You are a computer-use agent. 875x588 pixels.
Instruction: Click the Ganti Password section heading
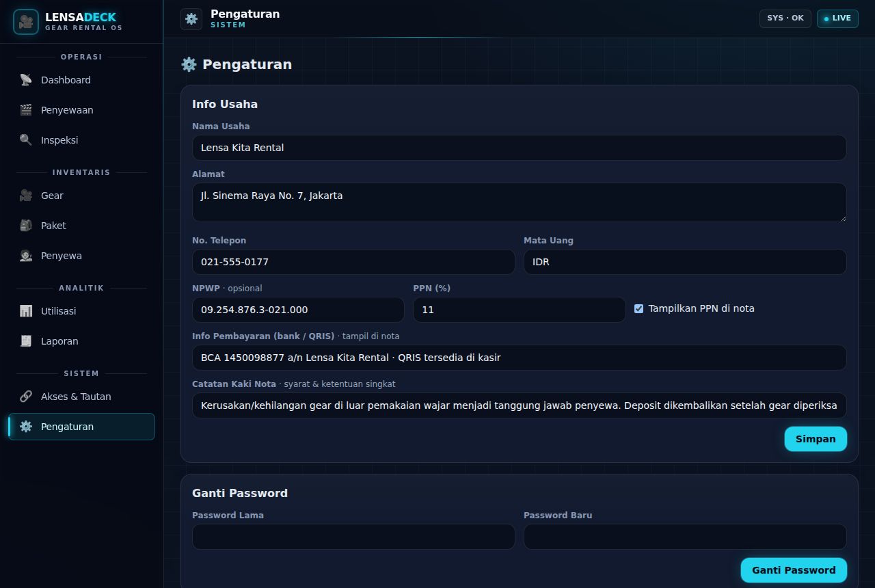240,494
